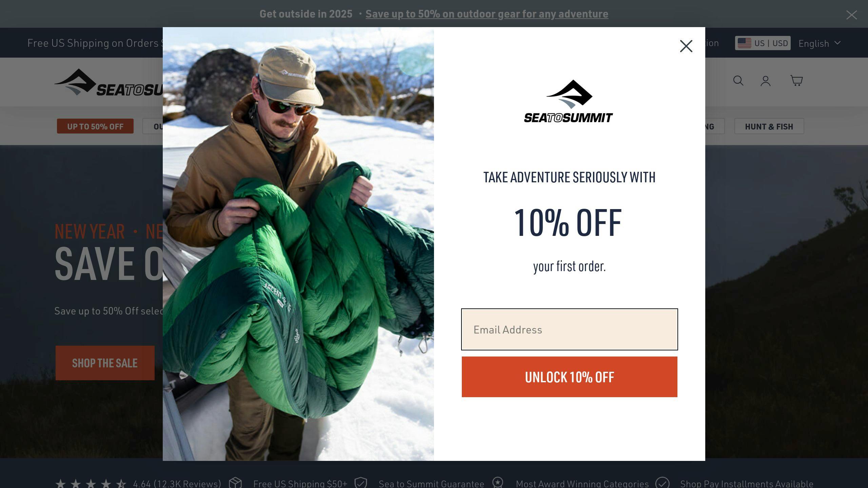Image resolution: width=868 pixels, height=488 pixels.
Task: Open the Save up to 50% banner link
Action: (x=487, y=14)
